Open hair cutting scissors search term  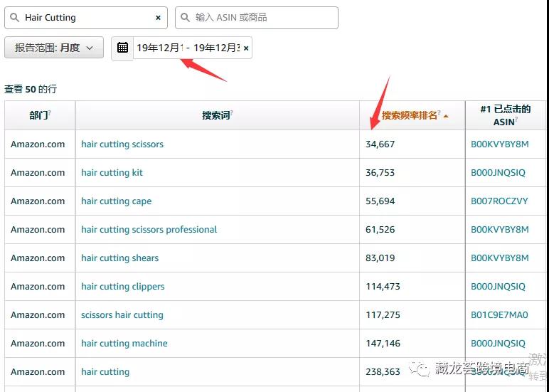pos(122,144)
